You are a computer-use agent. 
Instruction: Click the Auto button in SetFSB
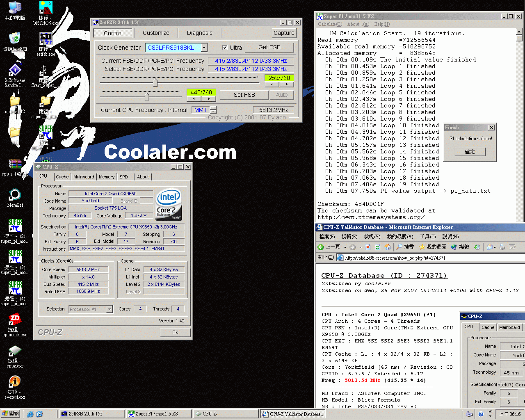click(282, 95)
